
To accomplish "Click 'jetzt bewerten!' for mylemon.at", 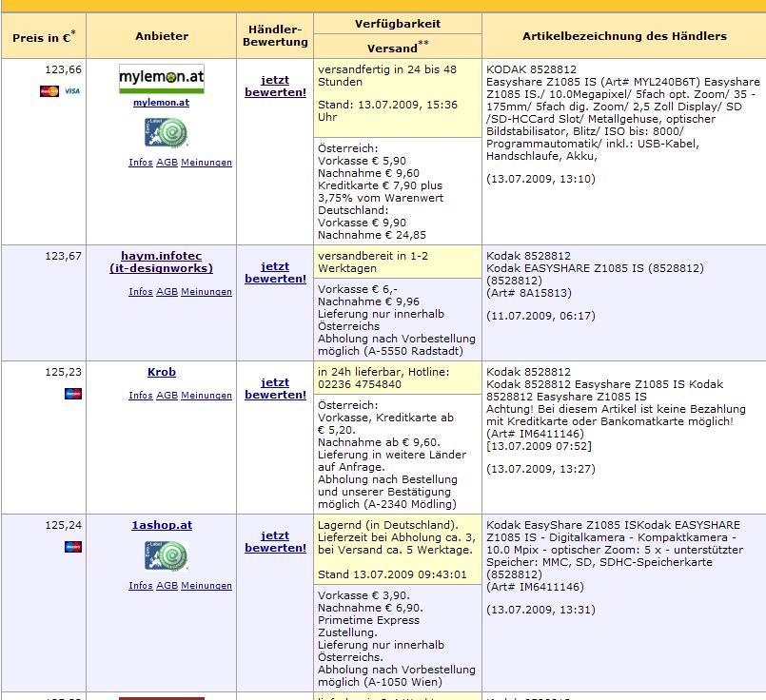I will point(276,87).
